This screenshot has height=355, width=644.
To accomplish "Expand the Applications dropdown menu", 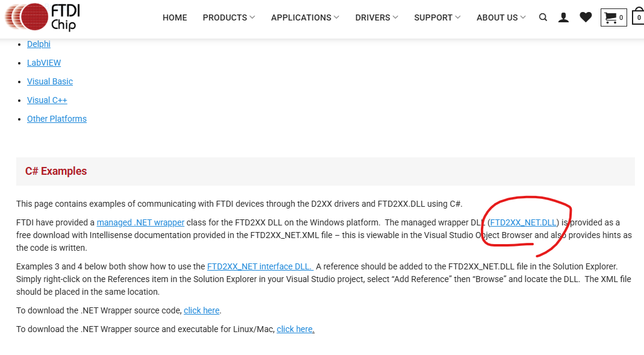I will [305, 17].
